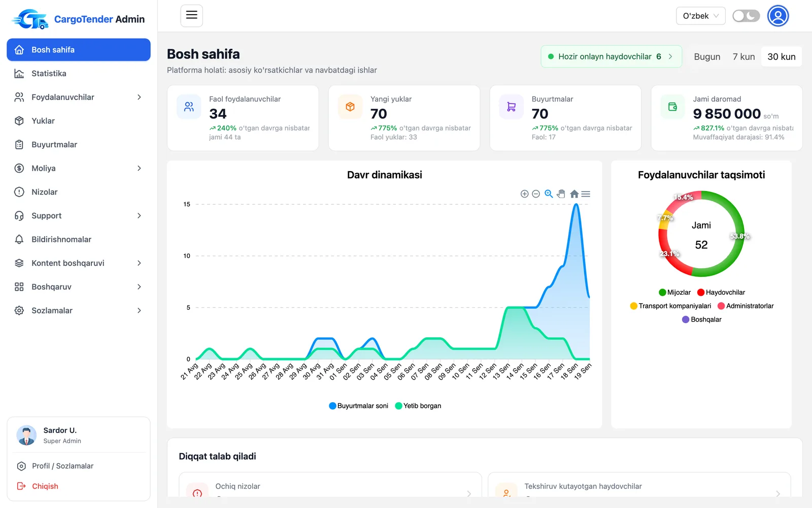Screen dimensions: 812x508
Task: Click the Jami daromad wallet icon
Action: 673,107
